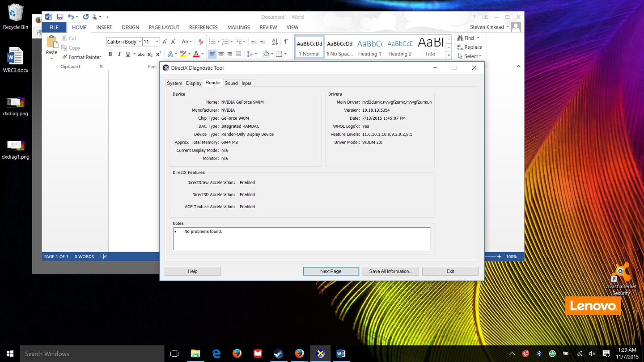Increase paragraph indent in Word
The width and height of the screenshot is (644, 362).
tap(263, 42)
